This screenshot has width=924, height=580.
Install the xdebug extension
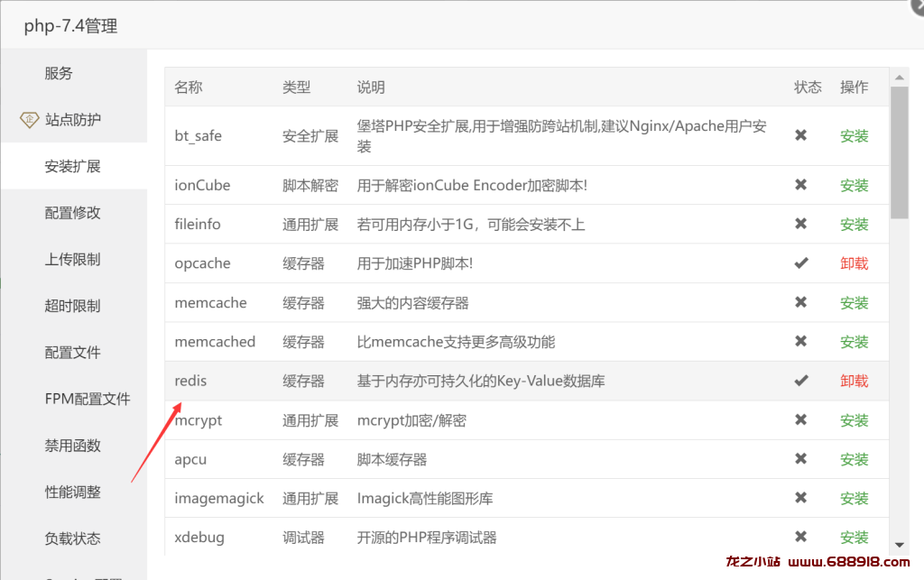pos(854,537)
